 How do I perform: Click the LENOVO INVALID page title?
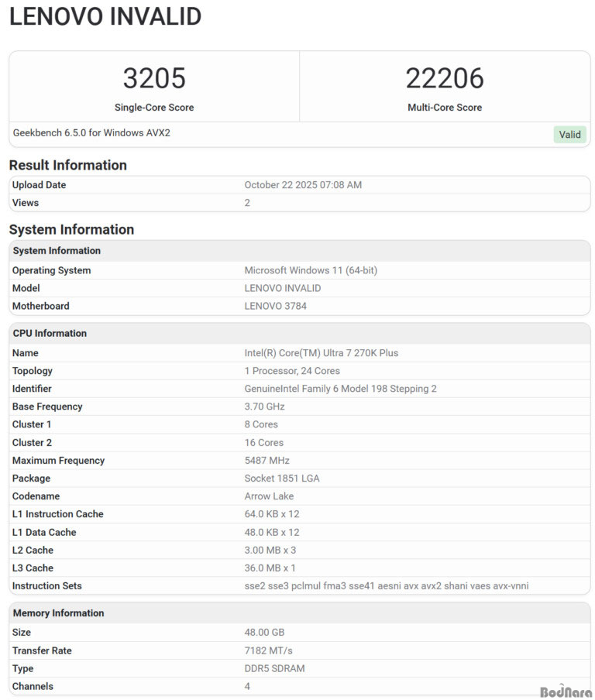[105, 16]
